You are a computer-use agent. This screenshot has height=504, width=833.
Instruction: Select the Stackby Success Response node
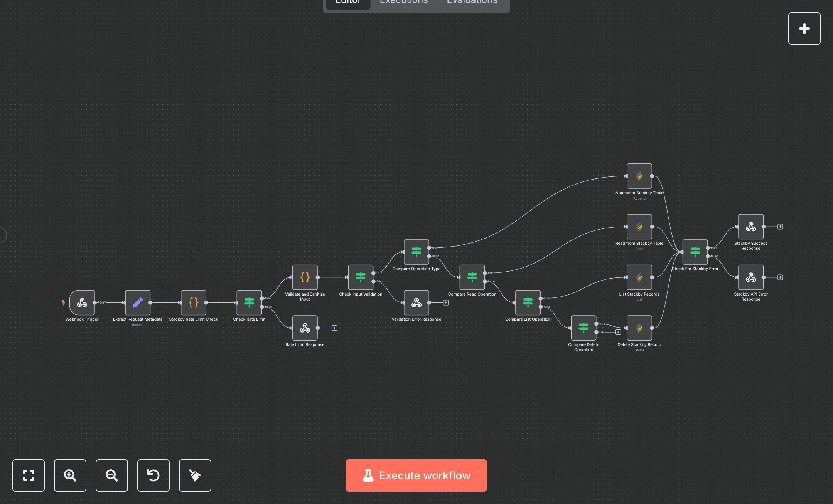[750, 227]
